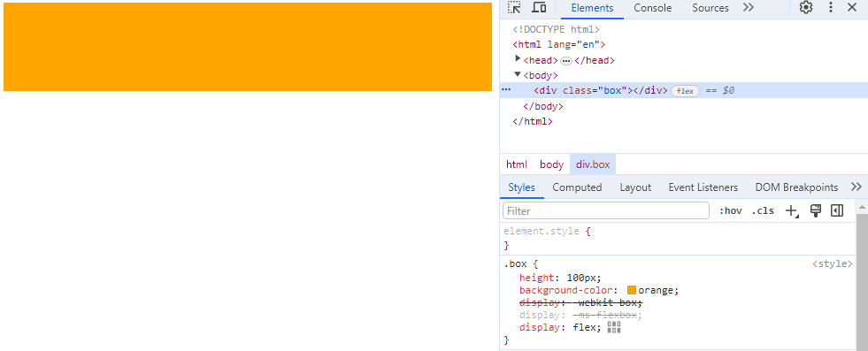Focus the styles Filter input field

pyautogui.click(x=605, y=210)
